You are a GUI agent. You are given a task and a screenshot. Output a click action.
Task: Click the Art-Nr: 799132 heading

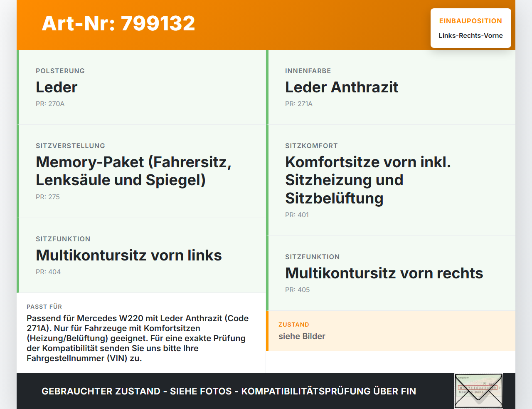pos(118,23)
